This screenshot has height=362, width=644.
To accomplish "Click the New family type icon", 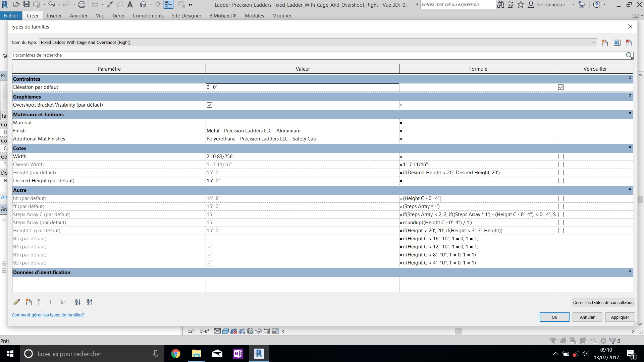I will tap(605, 43).
